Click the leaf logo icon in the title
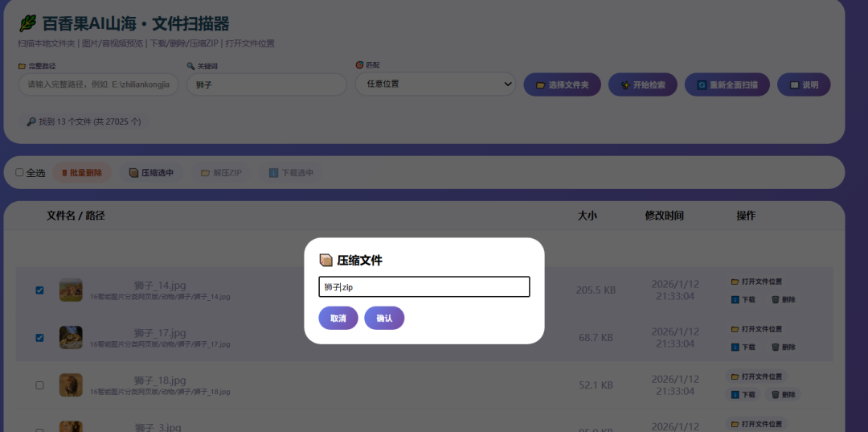 click(27, 24)
